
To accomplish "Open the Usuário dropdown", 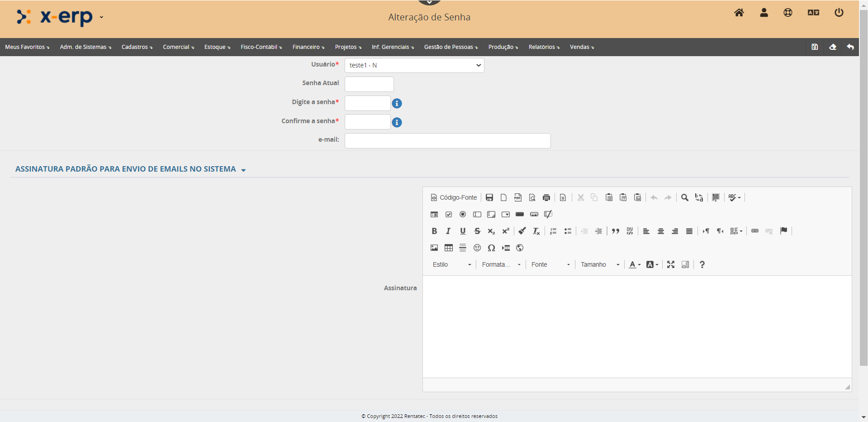I will [x=414, y=65].
